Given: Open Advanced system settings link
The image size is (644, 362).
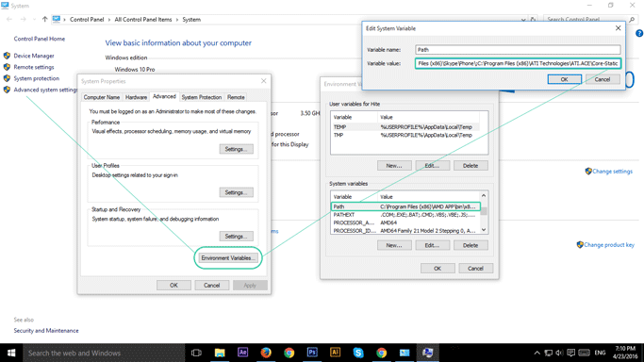Looking at the screenshot, I should [45, 90].
